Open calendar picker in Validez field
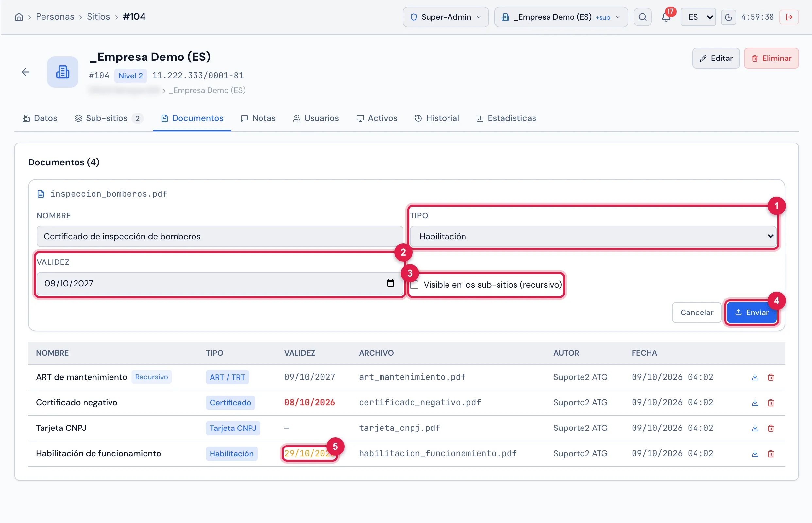This screenshot has width=812, height=523. tap(390, 283)
